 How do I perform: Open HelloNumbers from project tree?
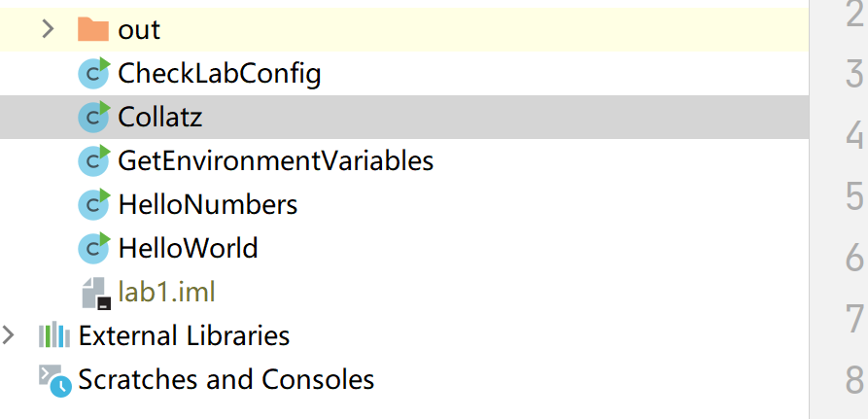click(207, 205)
